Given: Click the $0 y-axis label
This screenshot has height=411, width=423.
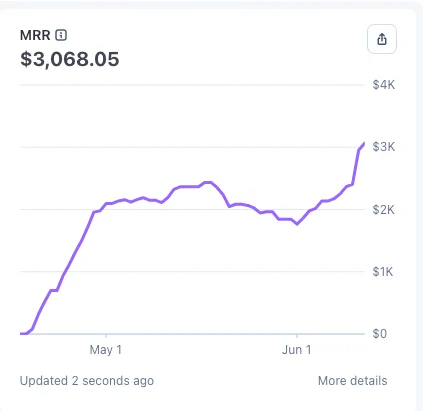Looking at the screenshot, I should tap(380, 333).
